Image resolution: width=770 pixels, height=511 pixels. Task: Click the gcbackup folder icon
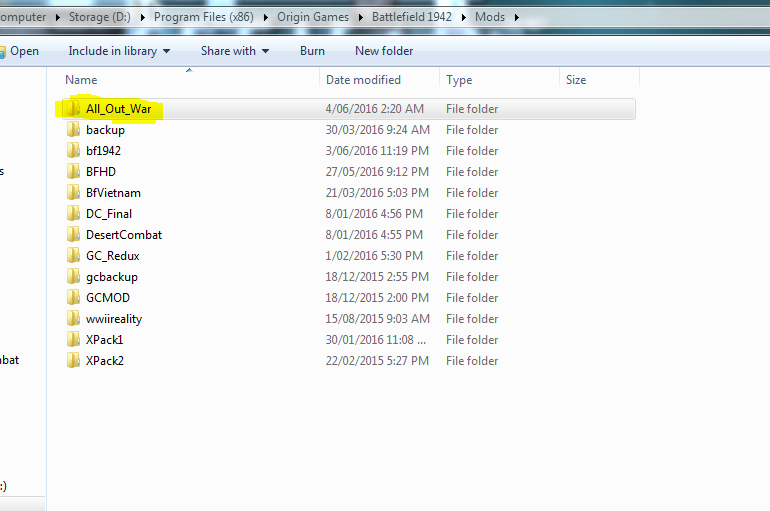coord(73,276)
